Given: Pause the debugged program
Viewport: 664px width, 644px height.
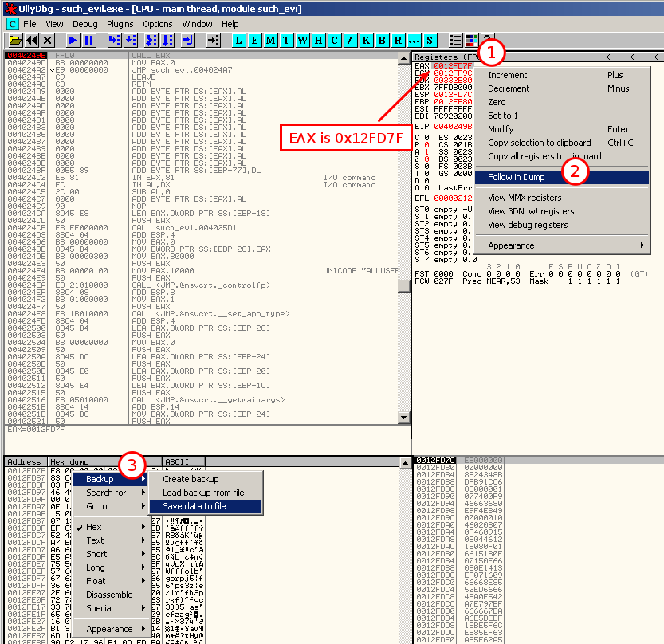Looking at the screenshot, I should pyautogui.click(x=88, y=40).
